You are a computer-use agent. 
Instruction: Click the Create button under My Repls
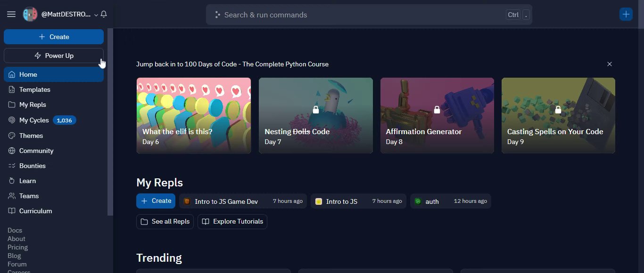(x=156, y=201)
